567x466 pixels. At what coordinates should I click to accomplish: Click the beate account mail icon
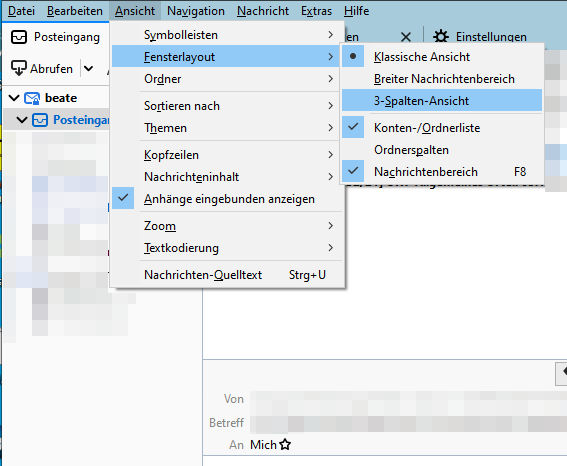32,98
